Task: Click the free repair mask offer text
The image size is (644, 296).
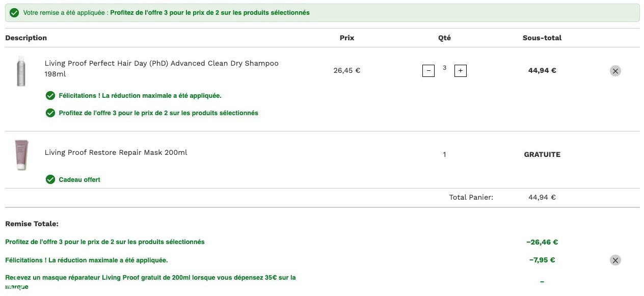Action: pos(150,282)
